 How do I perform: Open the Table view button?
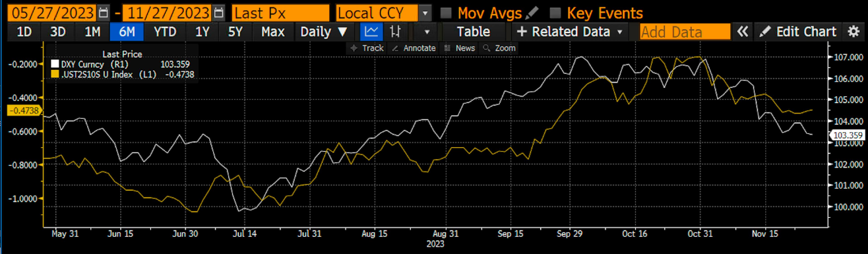click(x=473, y=32)
